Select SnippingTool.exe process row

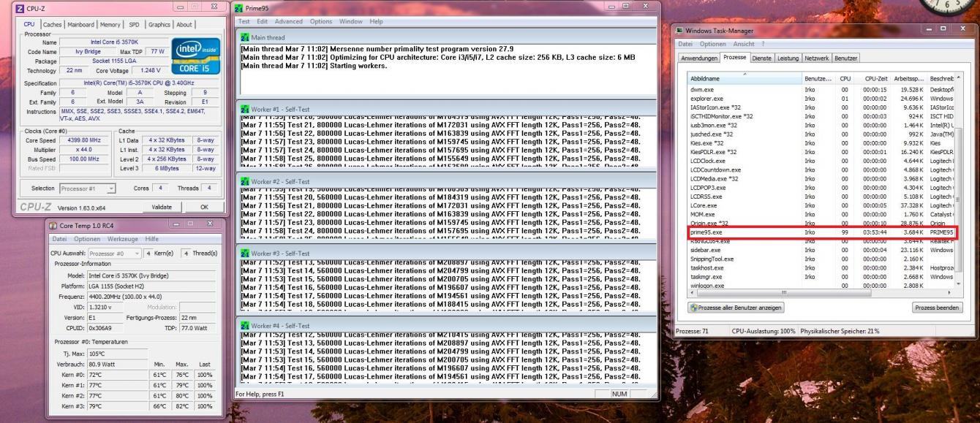[x=822, y=259]
